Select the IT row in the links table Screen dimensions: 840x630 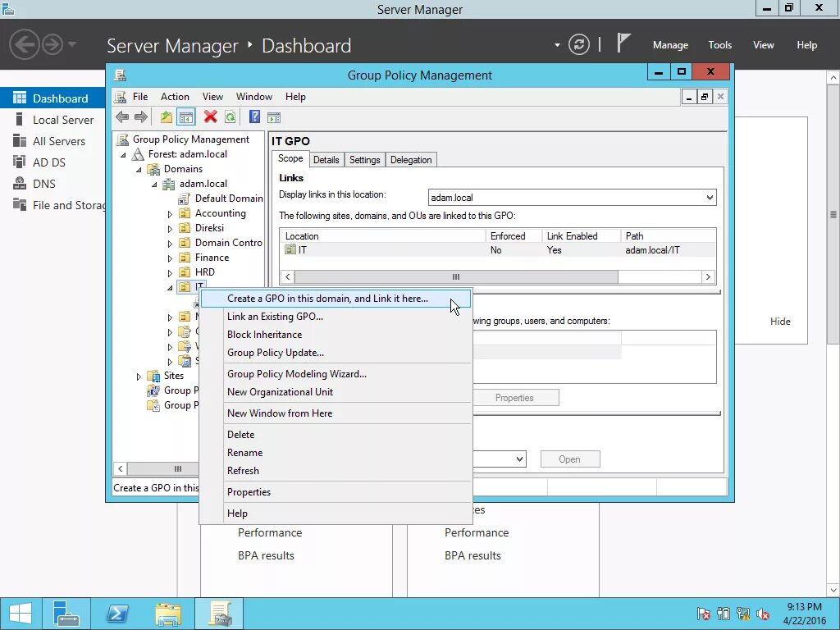(497, 250)
